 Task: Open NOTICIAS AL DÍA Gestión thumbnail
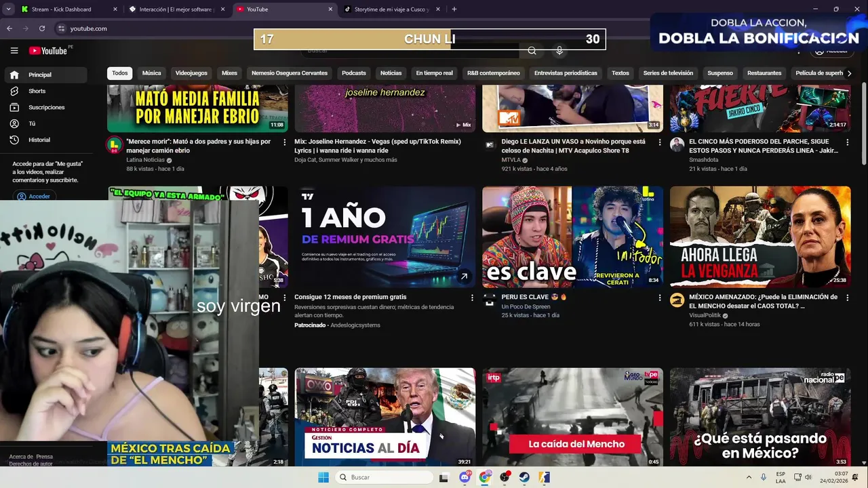384,417
